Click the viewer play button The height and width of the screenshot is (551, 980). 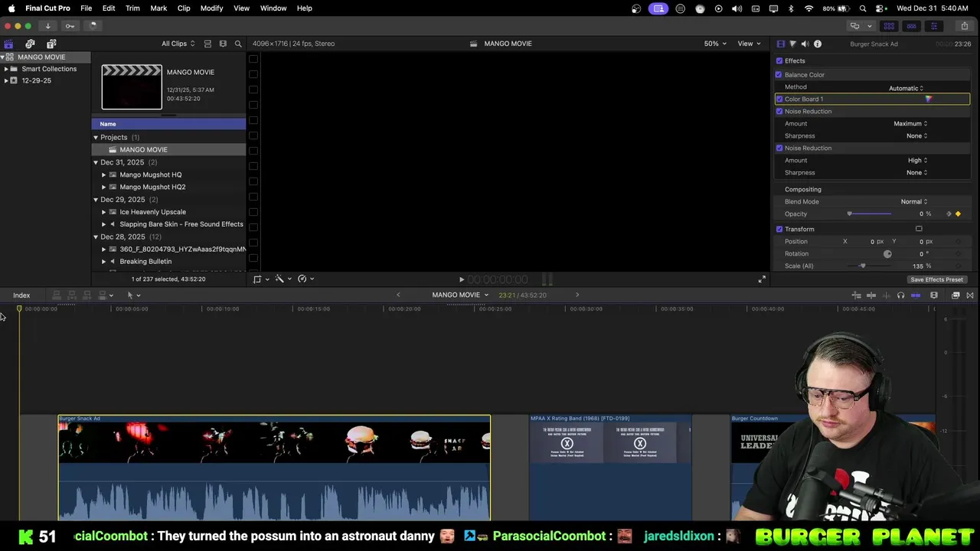coord(461,279)
